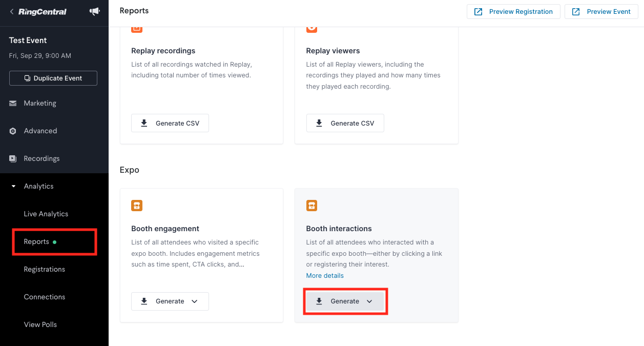644x346 pixels.
Task: Click the Reports page heading
Action: pyautogui.click(x=134, y=11)
